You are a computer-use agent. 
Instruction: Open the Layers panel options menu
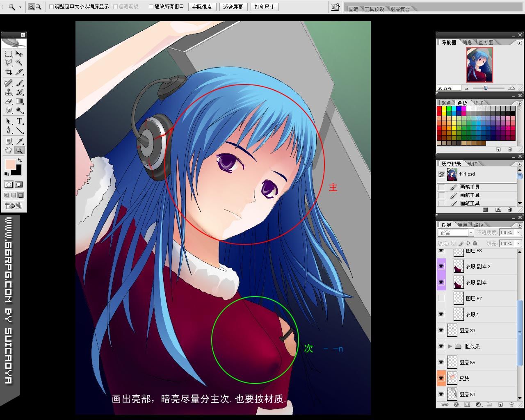[520, 225]
